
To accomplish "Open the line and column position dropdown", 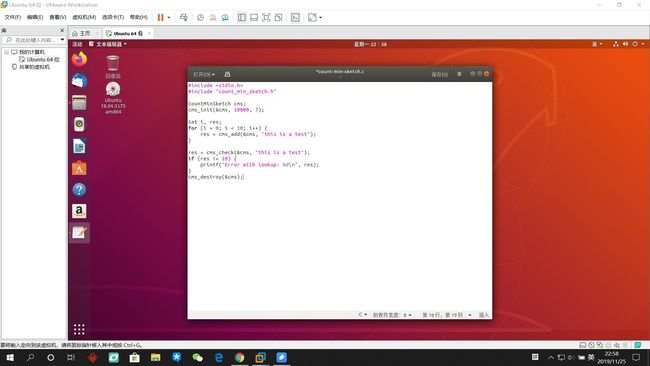I will pyautogui.click(x=447, y=315).
